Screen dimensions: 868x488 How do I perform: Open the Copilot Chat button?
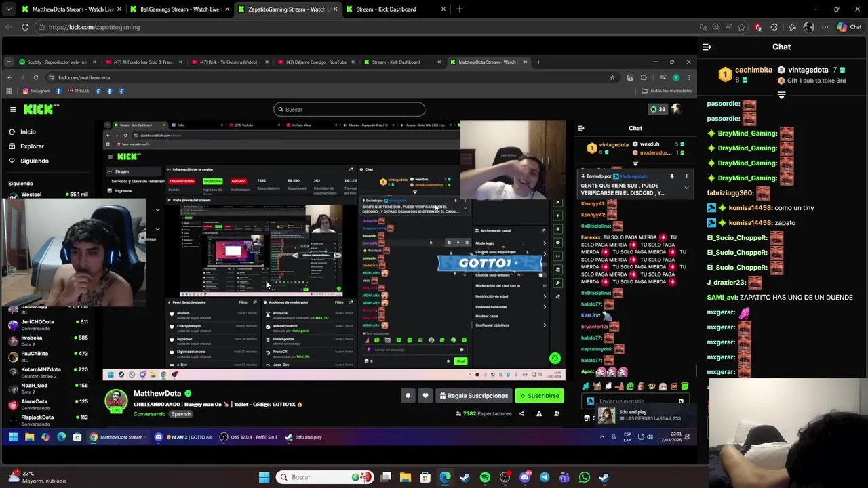(849, 27)
